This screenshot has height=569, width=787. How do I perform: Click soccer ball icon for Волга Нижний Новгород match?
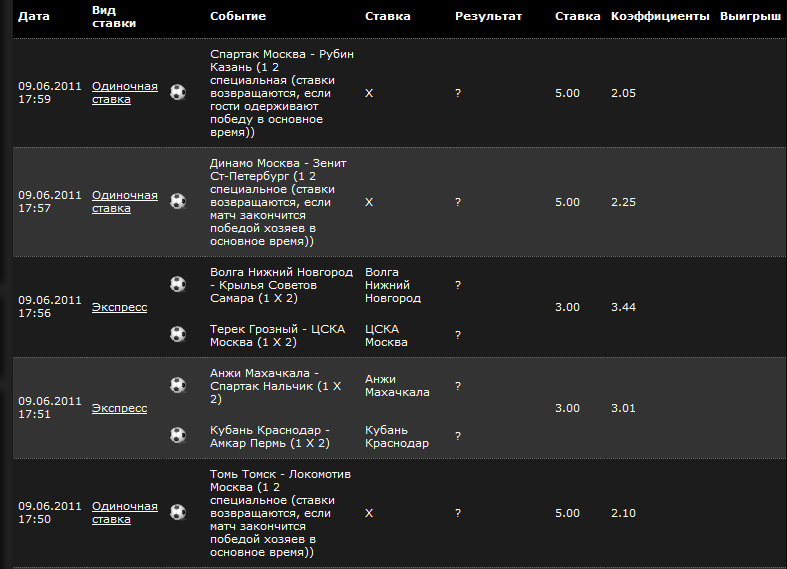tap(178, 284)
